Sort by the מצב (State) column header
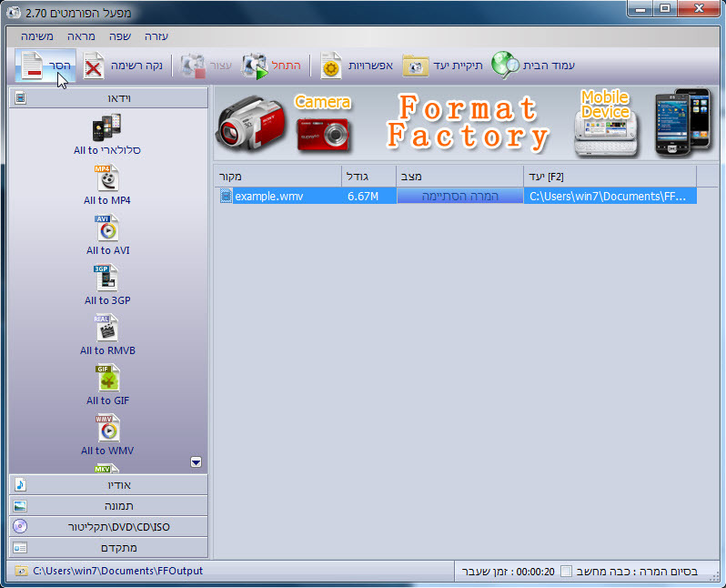The width and height of the screenshot is (726, 588). pyautogui.click(x=459, y=177)
